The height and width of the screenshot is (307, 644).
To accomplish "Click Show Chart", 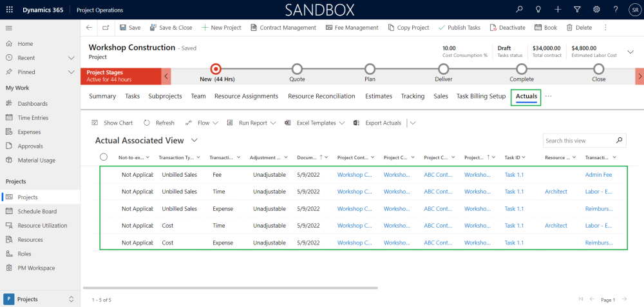I will [x=113, y=123].
